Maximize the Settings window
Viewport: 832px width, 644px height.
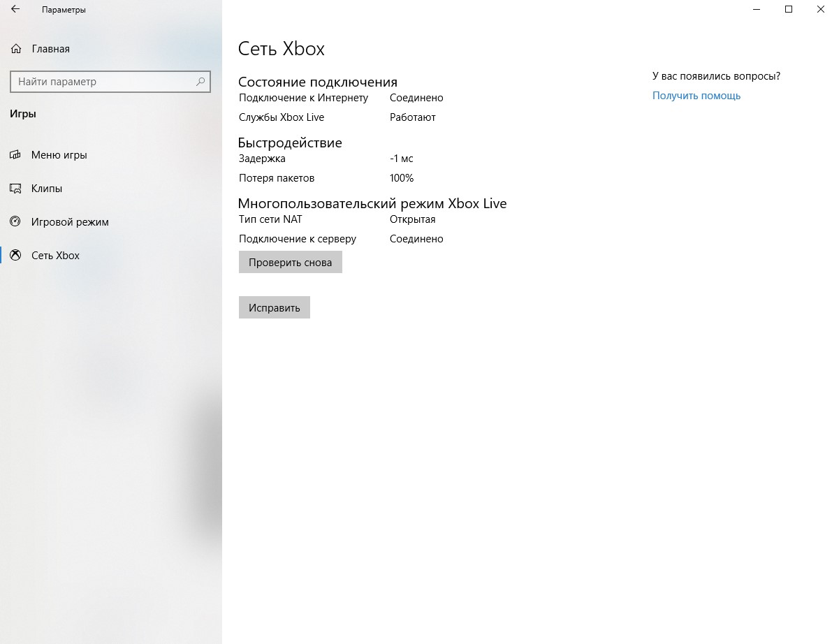(x=789, y=10)
